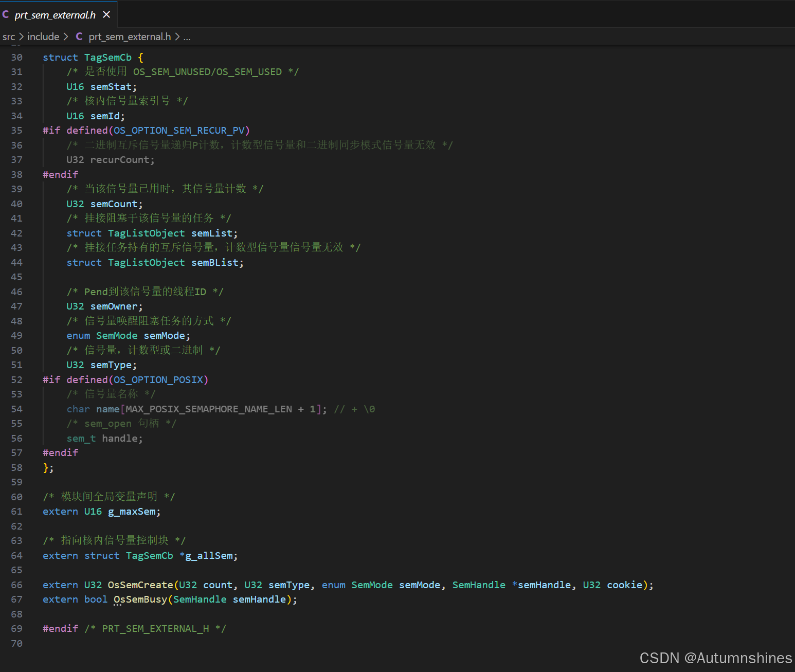Click 'bool' keyword on line 67
The height and width of the screenshot is (672, 795).
coord(96,600)
